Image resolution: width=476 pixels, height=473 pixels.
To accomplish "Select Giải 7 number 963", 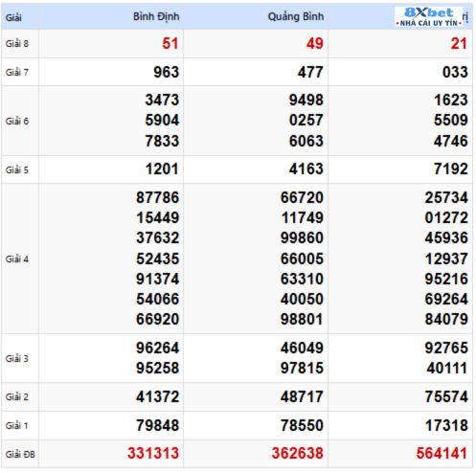I will point(167,72).
